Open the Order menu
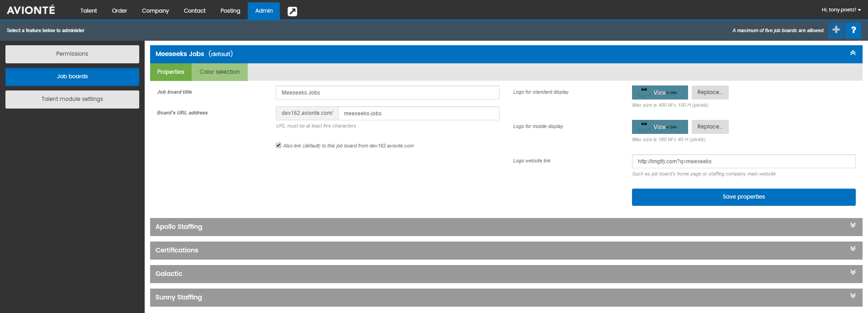 pyautogui.click(x=119, y=11)
